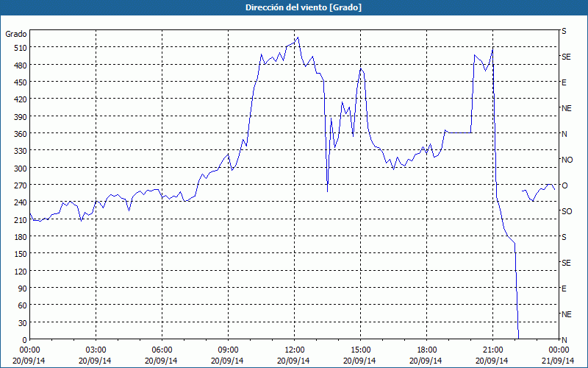Screen dimensions: 588x368
Task: Click the 03:00 time label
Action: [96, 350]
